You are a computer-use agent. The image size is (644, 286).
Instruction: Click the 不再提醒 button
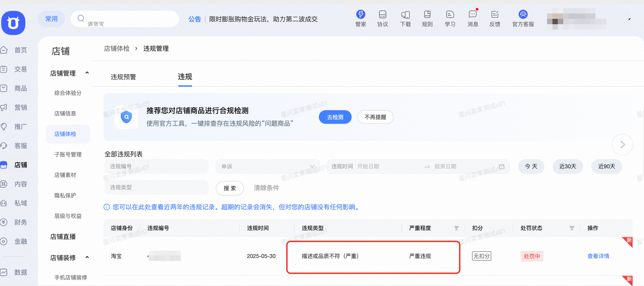point(375,117)
